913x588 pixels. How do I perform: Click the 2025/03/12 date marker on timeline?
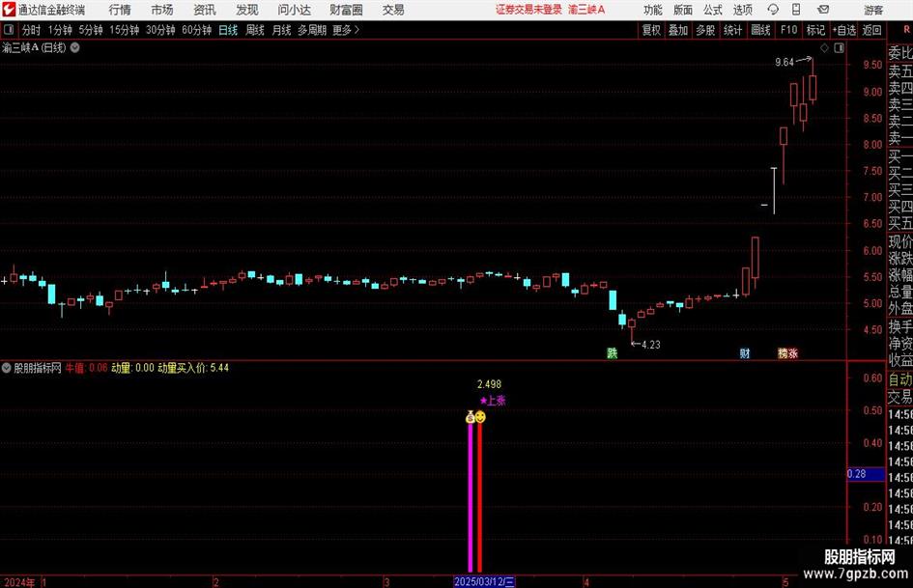[484, 581]
